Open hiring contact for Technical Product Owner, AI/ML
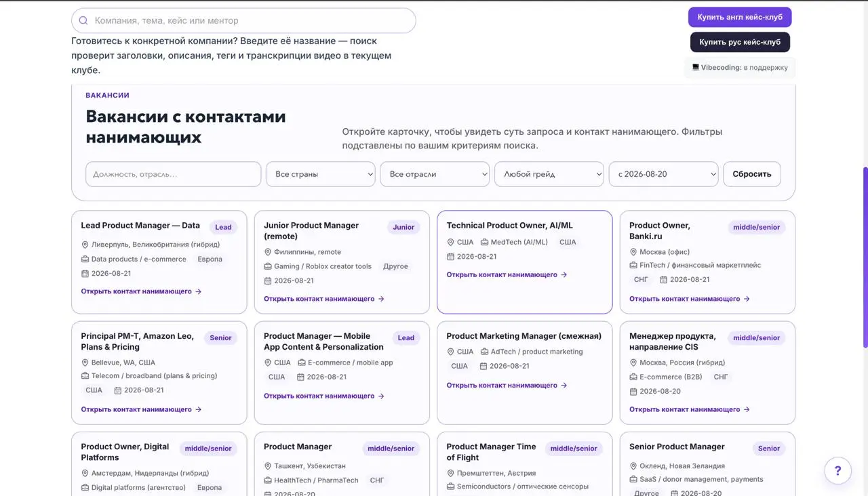 click(x=507, y=275)
